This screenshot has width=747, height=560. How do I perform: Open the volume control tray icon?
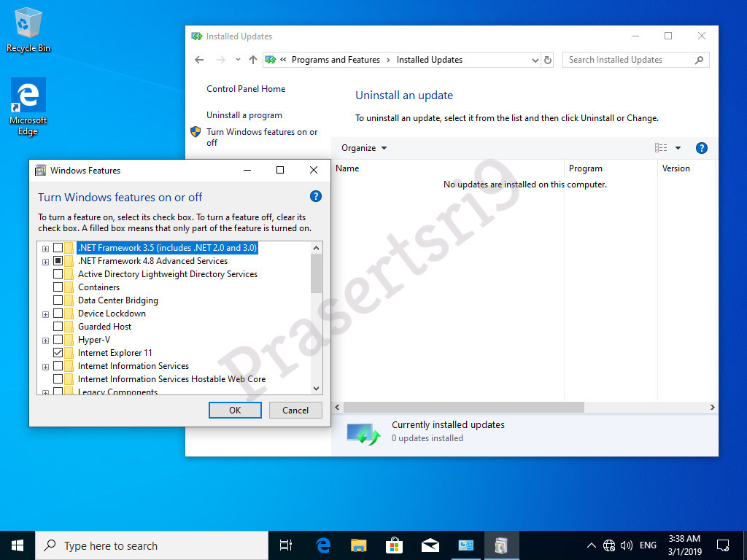pyautogui.click(x=627, y=545)
